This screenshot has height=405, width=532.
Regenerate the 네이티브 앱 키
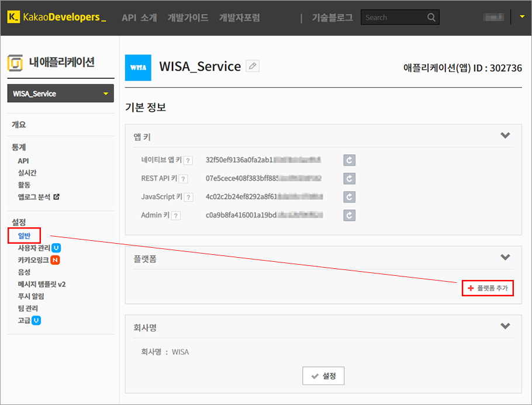point(349,160)
